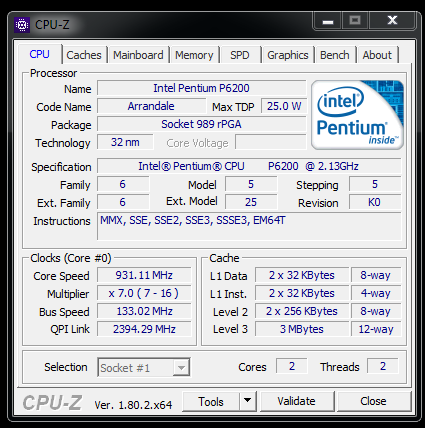The width and height of the screenshot is (425, 428).
Task: Click the Ext. Model value '25'
Action: click(x=251, y=202)
